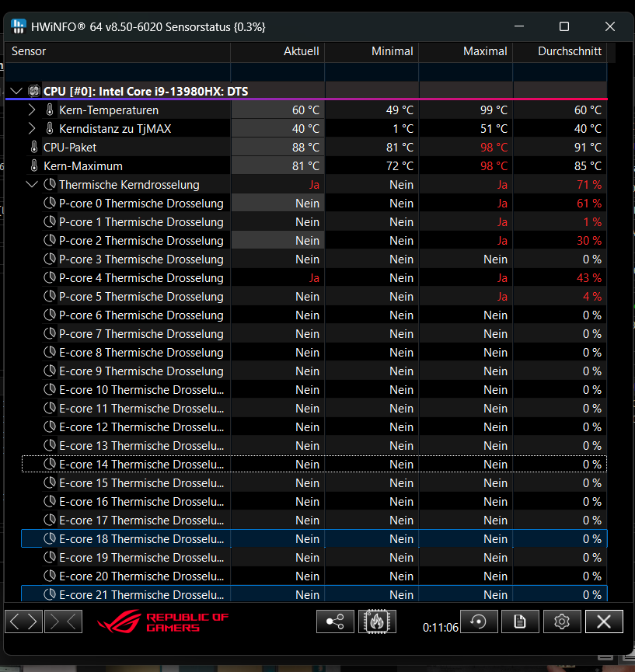This screenshot has width=635, height=672.
Task: Start logging with the document button
Action: (520, 622)
